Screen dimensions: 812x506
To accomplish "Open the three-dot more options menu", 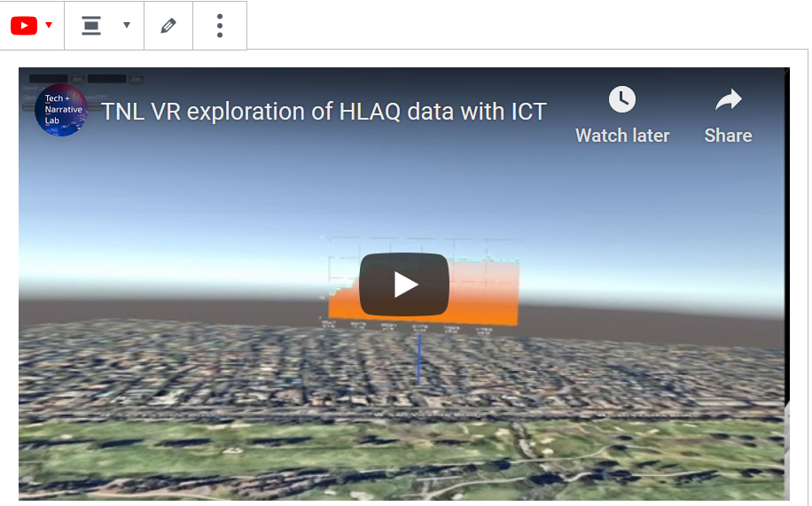I will click(x=220, y=26).
